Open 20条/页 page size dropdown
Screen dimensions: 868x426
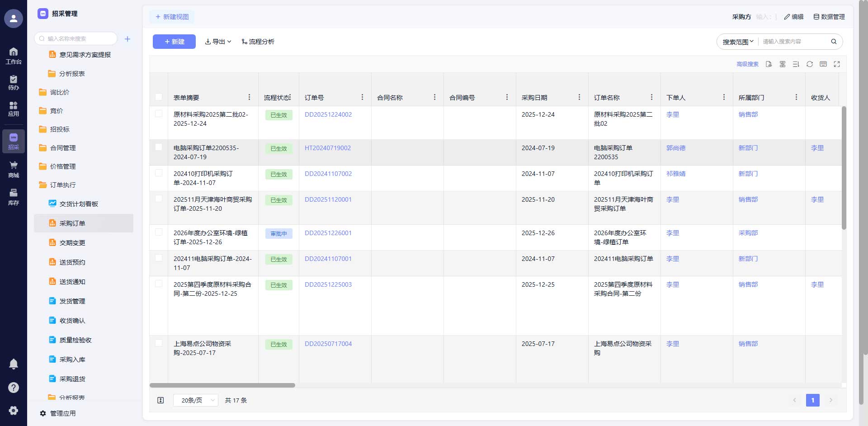(x=196, y=400)
